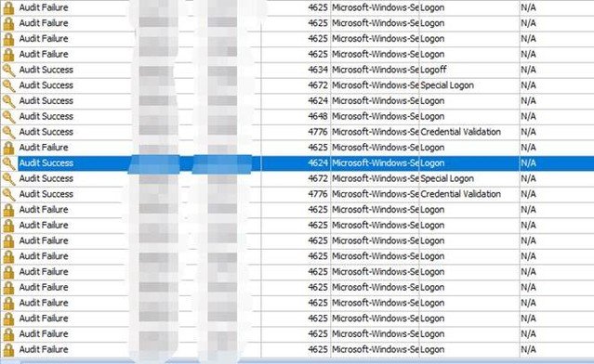Click the key icon of the Special Logon row below the highlighted row
Viewport: 594px width, 364px height.
[x=8, y=178]
